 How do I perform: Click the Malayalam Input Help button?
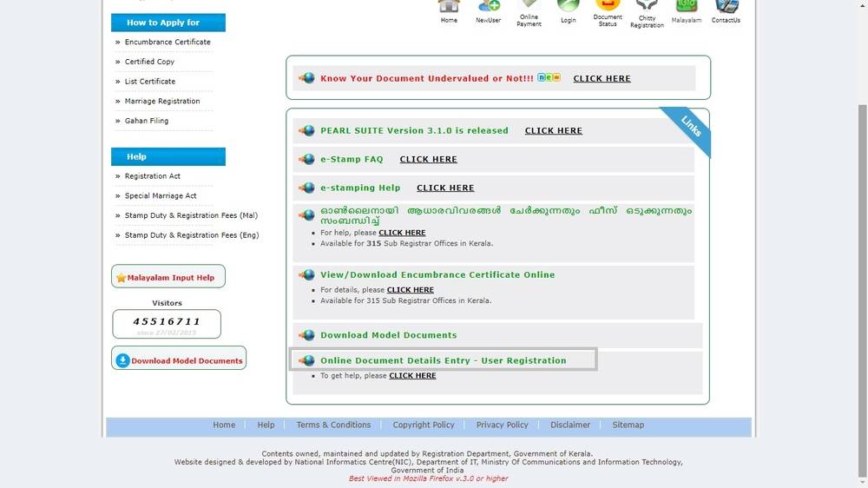[x=168, y=276]
